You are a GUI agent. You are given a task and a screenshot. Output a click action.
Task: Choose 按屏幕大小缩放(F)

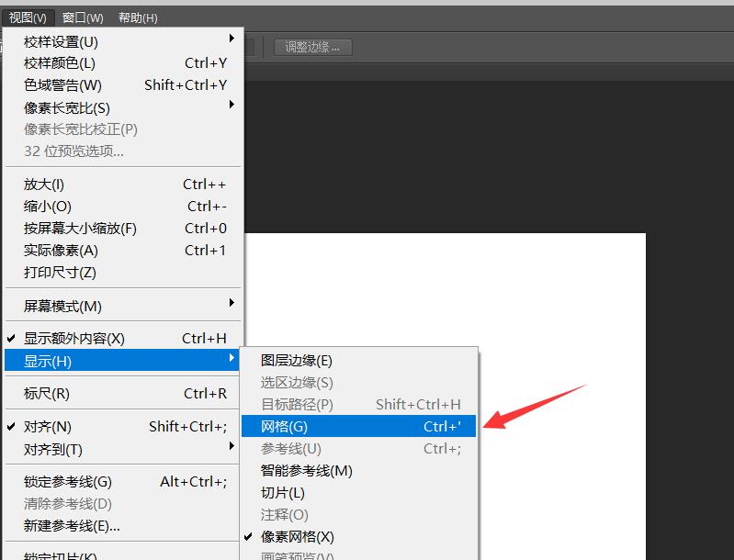coord(123,229)
